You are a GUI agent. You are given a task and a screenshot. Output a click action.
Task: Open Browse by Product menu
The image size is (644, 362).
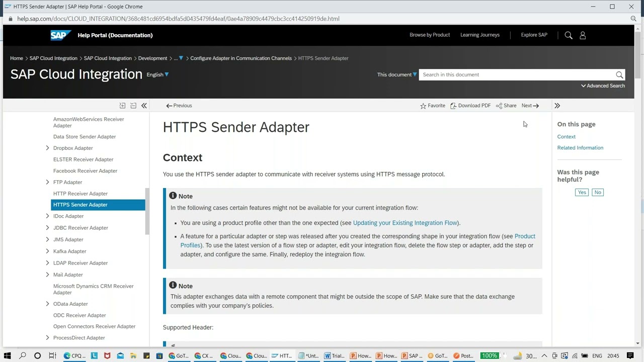click(430, 35)
